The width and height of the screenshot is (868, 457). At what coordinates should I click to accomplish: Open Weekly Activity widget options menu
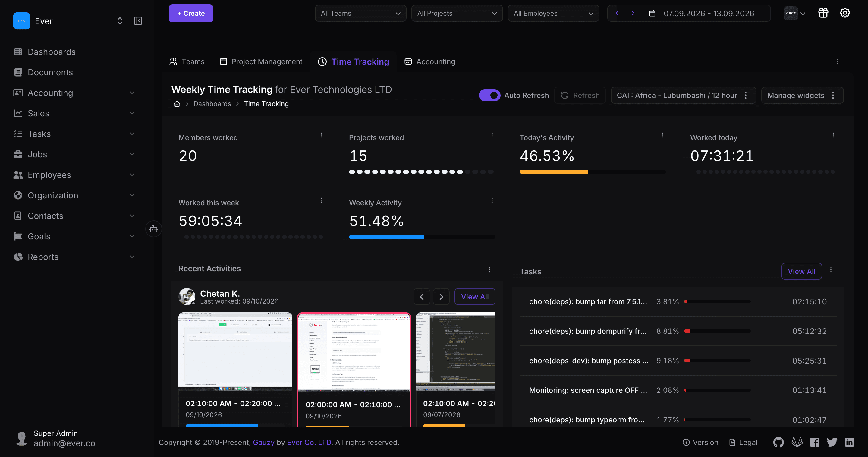pyautogui.click(x=492, y=200)
